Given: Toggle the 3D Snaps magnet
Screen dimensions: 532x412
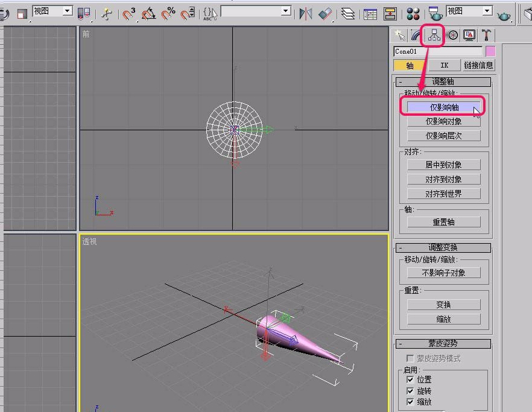Looking at the screenshot, I should [x=128, y=14].
